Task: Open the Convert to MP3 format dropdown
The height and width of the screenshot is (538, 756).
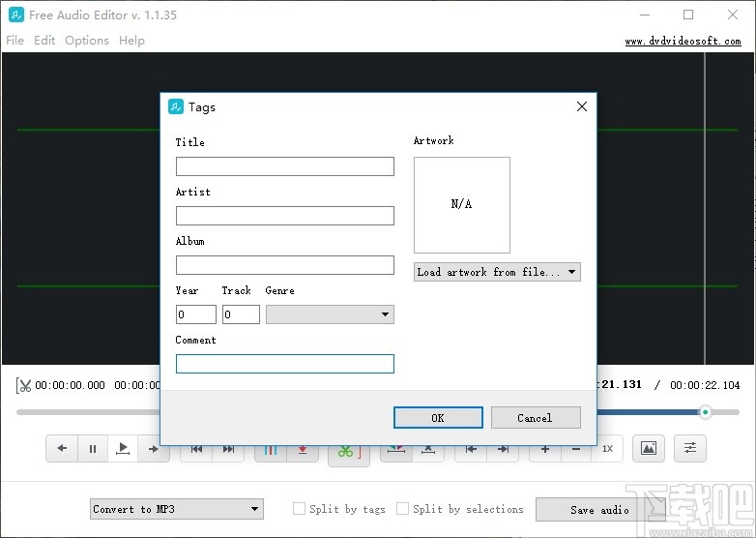Action: (x=177, y=509)
